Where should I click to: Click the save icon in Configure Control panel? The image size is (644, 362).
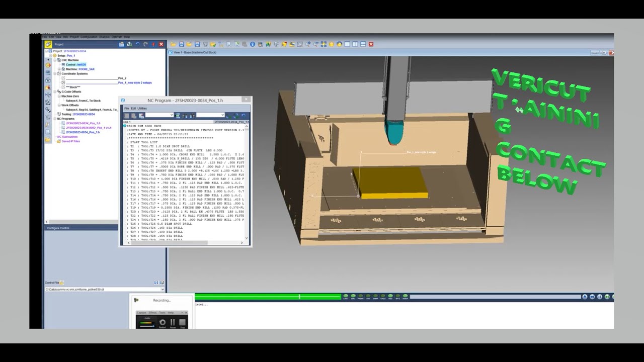(x=155, y=283)
